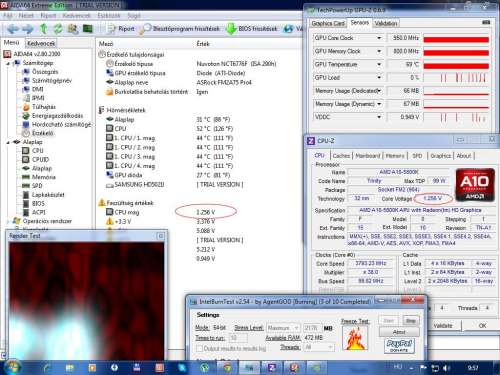The height and width of the screenshot is (375, 500).
Task: Switch to Graphics Card tab in GPU-Z
Action: pyautogui.click(x=328, y=23)
